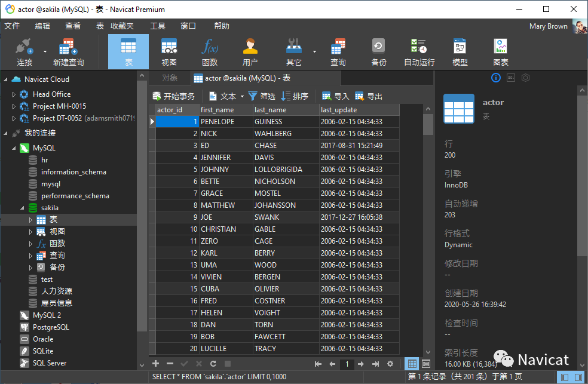The image size is (588, 384).
Task: Select the CHRISTIAN first_name cell
Action: 226,229
